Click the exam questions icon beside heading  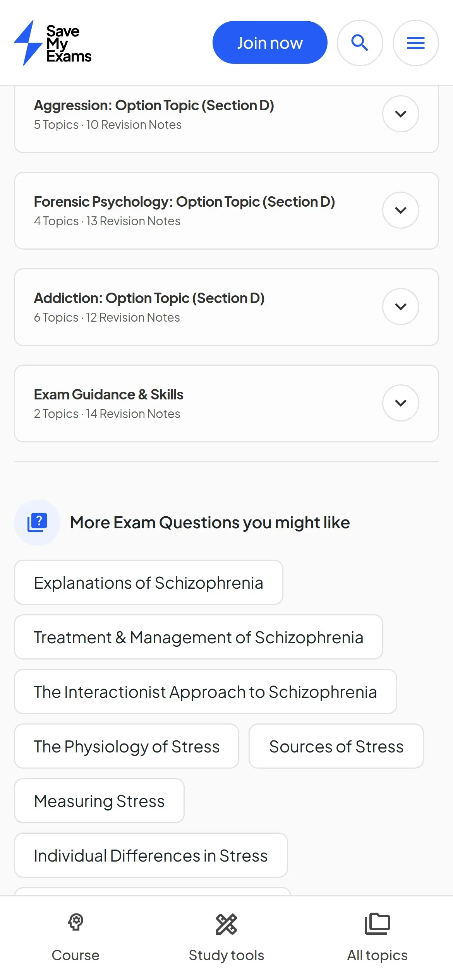click(37, 523)
